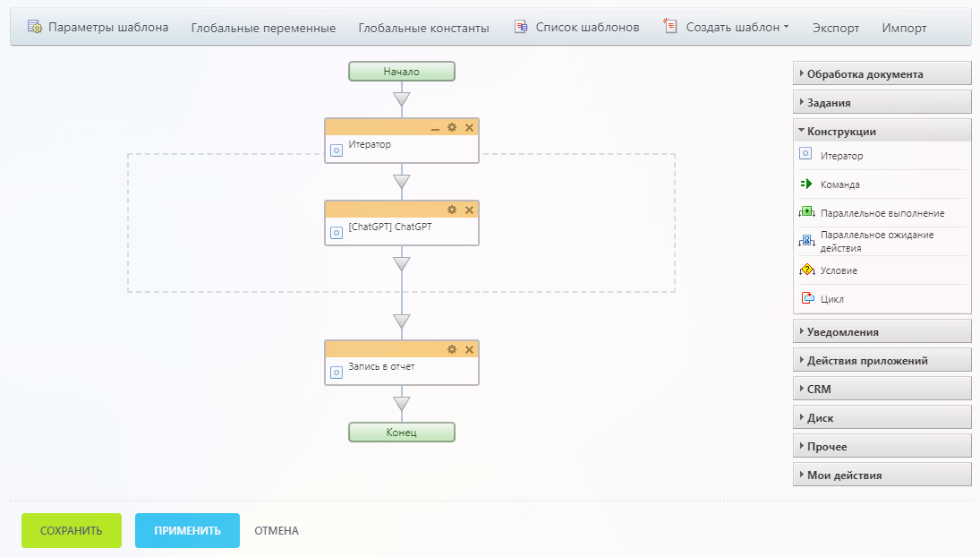Image resolution: width=980 pixels, height=557 pixels.
Task: Click the Применить button
Action: (187, 530)
